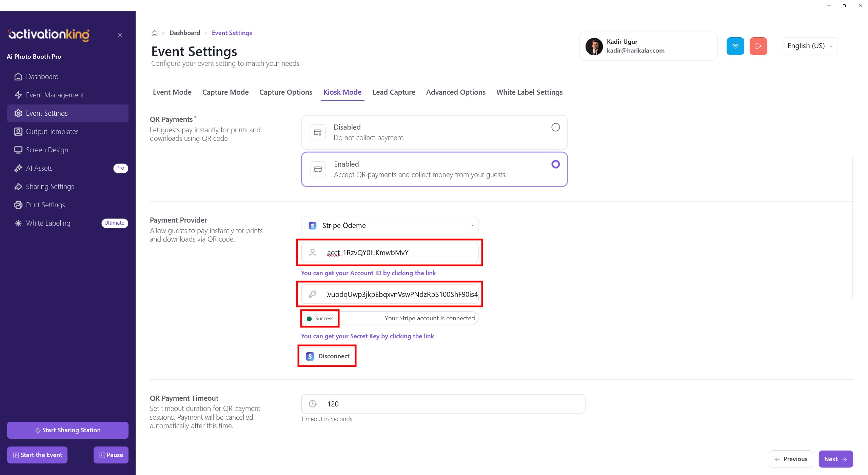This screenshot has height=475, width=868.
Task: Click the blue Wi-Fi status icon
Action: pyautogui.click(x=735, y=46)
